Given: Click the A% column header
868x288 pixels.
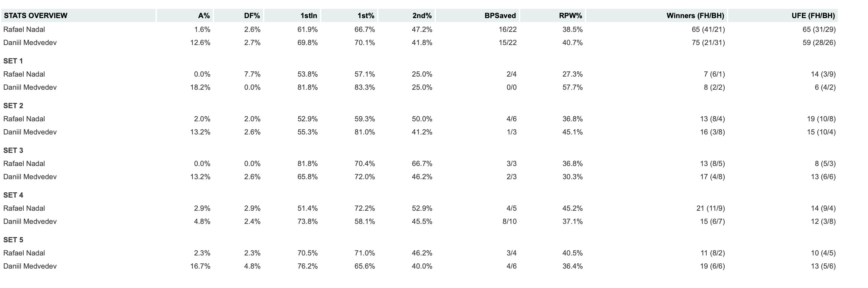Looking at the screenshot, I should coord(204,15).
